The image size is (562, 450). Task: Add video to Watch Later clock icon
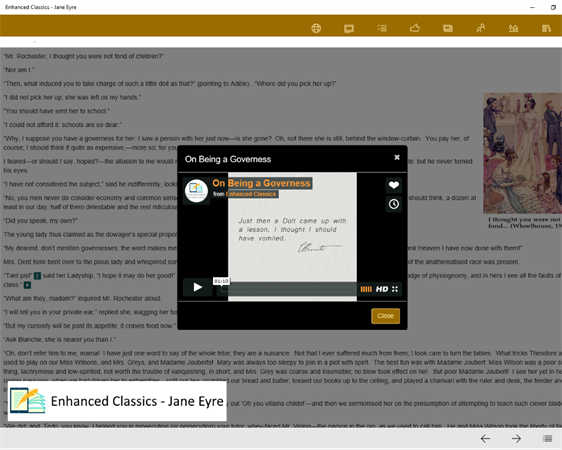394,204
